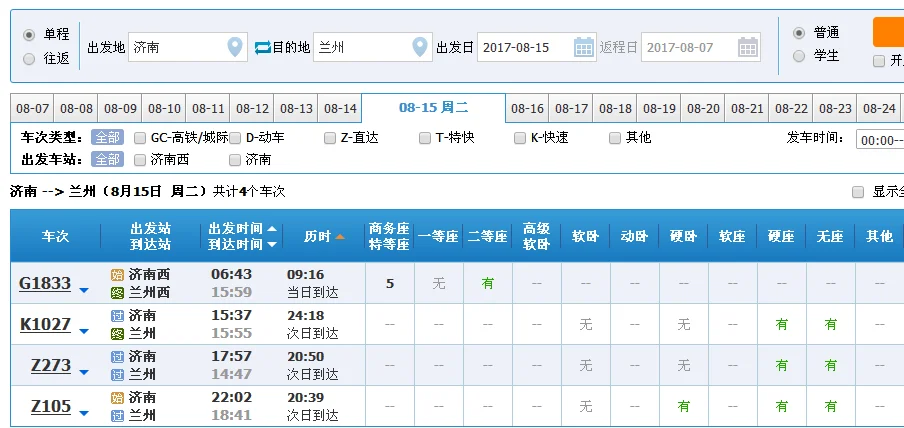Sort by duration orange arrow

(x=340, y=236)
